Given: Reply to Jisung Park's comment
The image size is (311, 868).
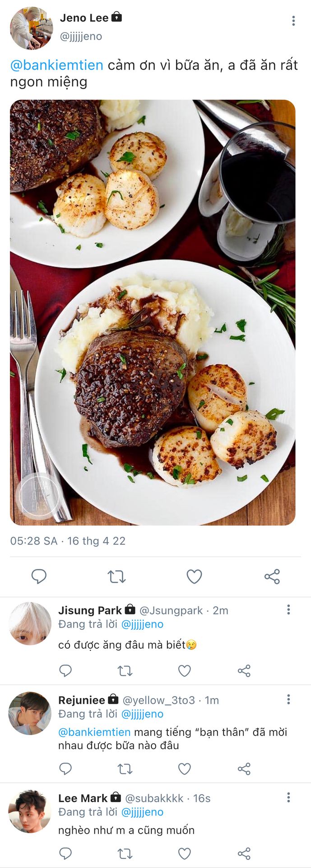Looking at the screenshot, I should [x=65, y=670].
